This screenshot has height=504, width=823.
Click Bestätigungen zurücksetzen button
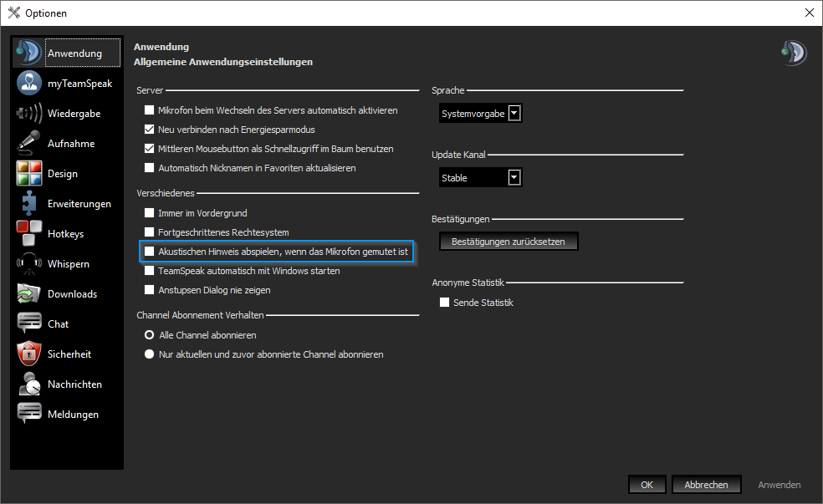tap(509, 242)
